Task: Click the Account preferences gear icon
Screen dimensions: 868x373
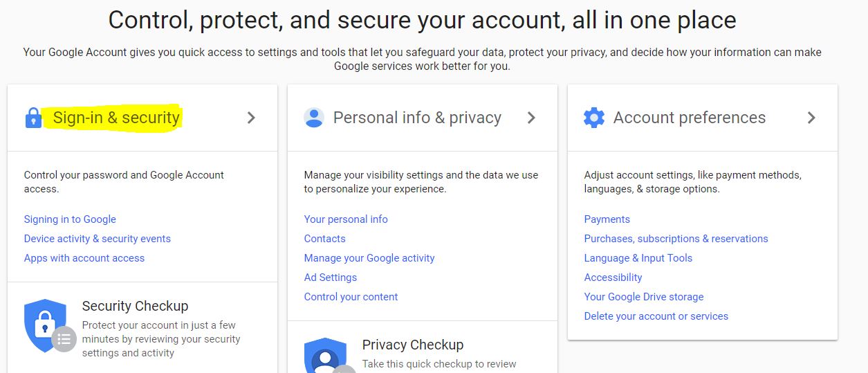Action: click(594, 118)
